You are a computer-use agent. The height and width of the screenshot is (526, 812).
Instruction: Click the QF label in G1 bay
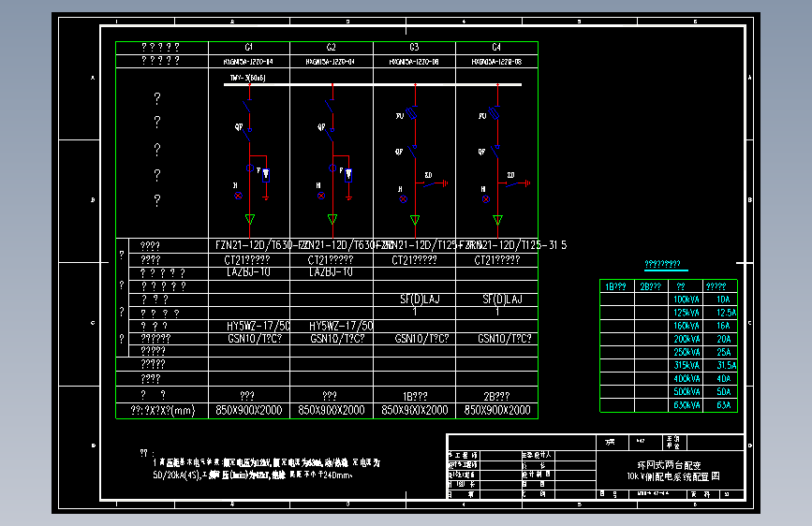tap(239, 127)
